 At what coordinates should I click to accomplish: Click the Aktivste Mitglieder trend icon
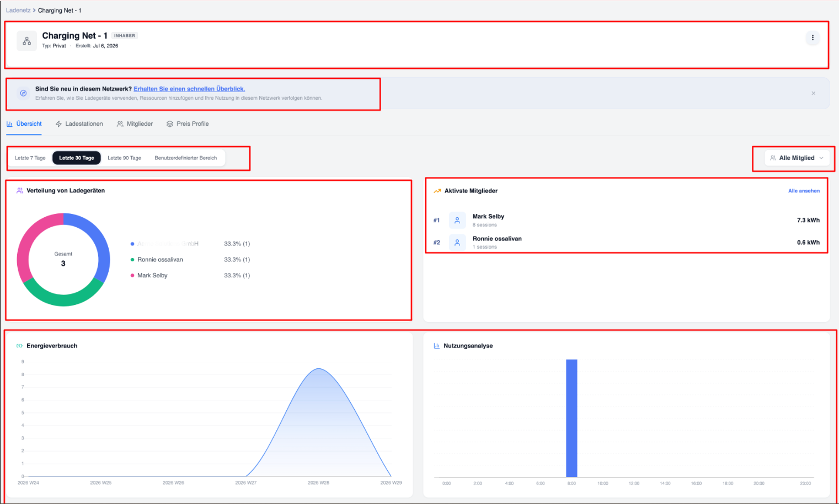click(x=437, y=191)
